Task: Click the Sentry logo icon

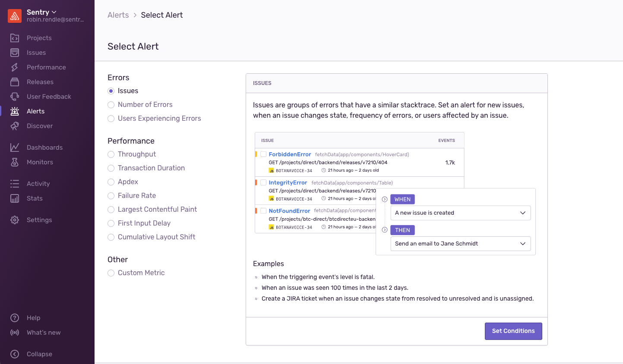Action: pos(15,16)
